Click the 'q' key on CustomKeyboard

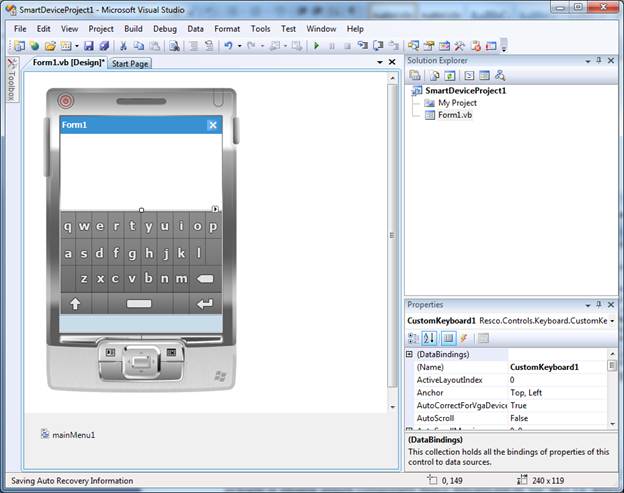[68, 226]
